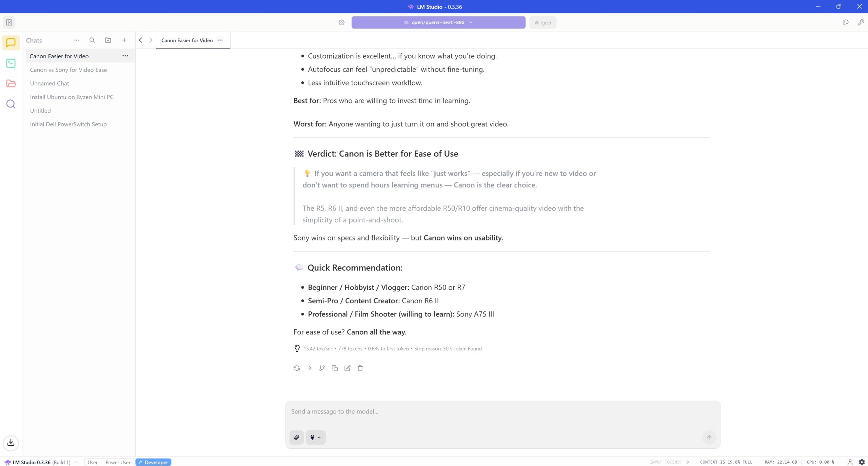The image size is (868, 466).
Task: Switch to User mode
Action: click(x=92, y=462)
